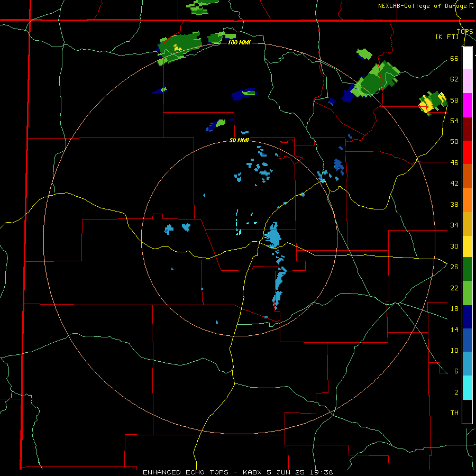This screenshot has width=476, height=476.
Task: Click the black TH threshold swatch
Action: pyautogui.click(x=467, y=411)
